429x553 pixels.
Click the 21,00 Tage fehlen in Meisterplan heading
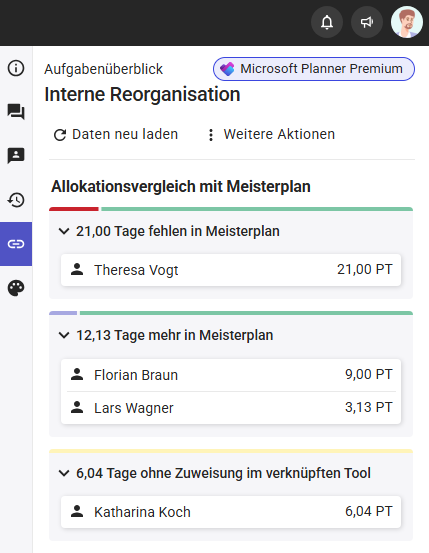pyautogui.click(x=178, y=231)
